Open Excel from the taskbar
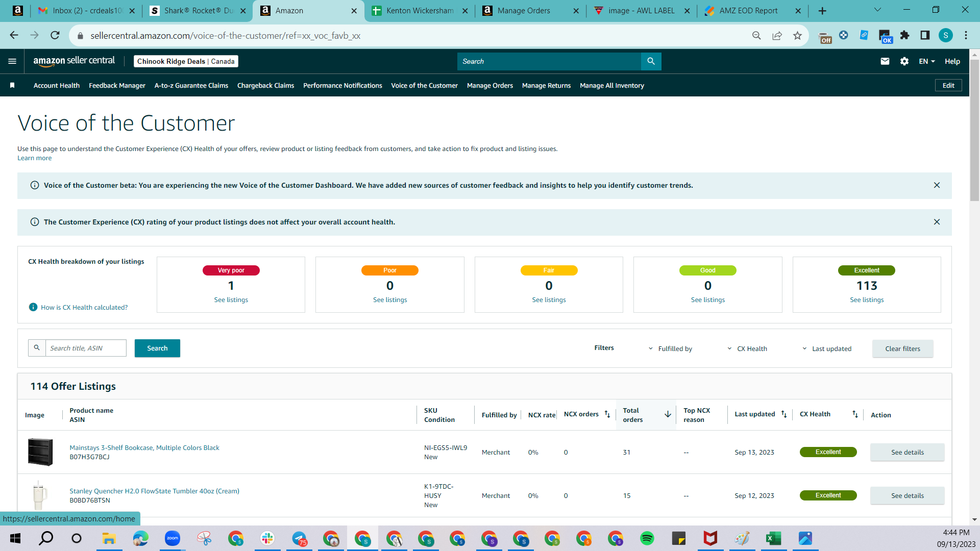 773,538
